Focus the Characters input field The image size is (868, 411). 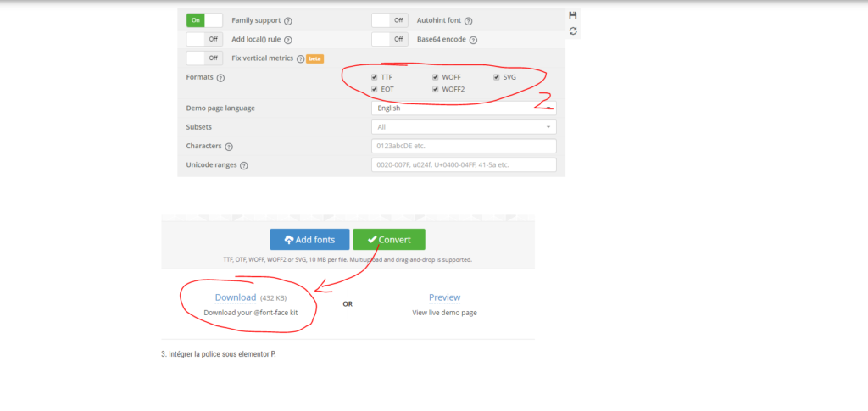point(464,146)
